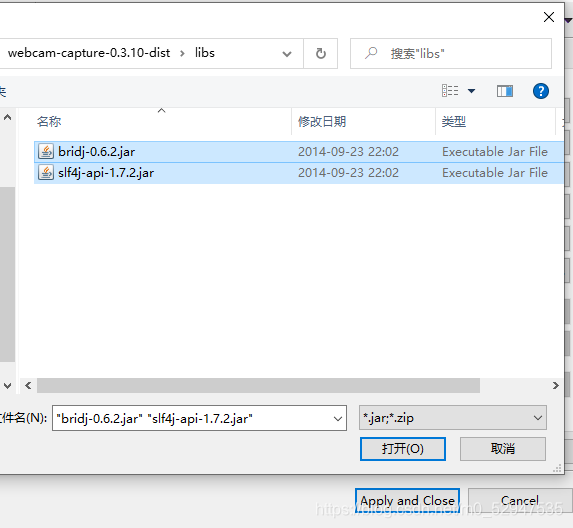Click modified date of bridj-0.6.2.jar row
Image resolution: width=573 pixels, height=528 pixels.
point(348,152)
